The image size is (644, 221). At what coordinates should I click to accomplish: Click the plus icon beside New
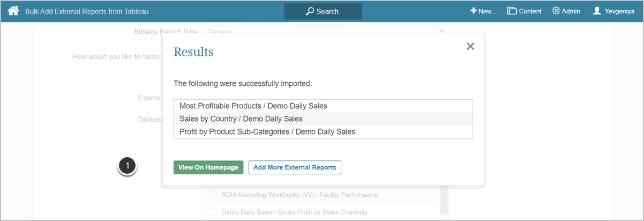[x=474, y=11]
